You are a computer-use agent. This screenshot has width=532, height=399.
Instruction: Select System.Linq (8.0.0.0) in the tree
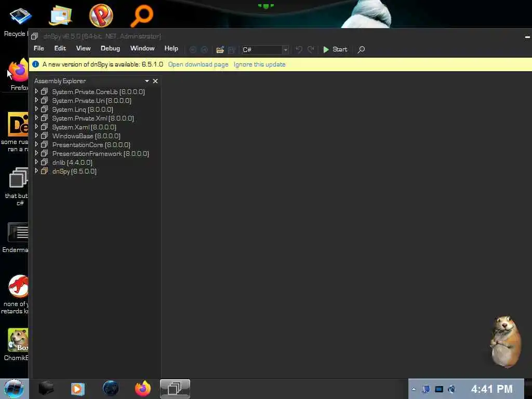click(83, 109)
